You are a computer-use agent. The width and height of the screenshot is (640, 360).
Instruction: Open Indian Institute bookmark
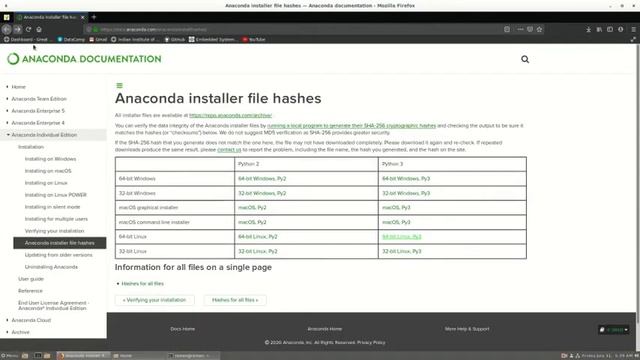tap(135, 40)
